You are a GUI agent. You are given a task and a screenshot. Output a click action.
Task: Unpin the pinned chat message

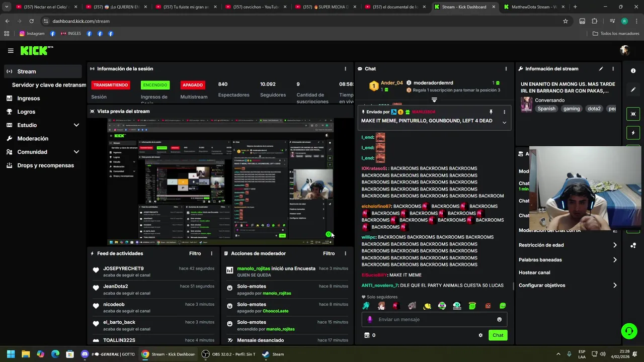coord(491,112)
